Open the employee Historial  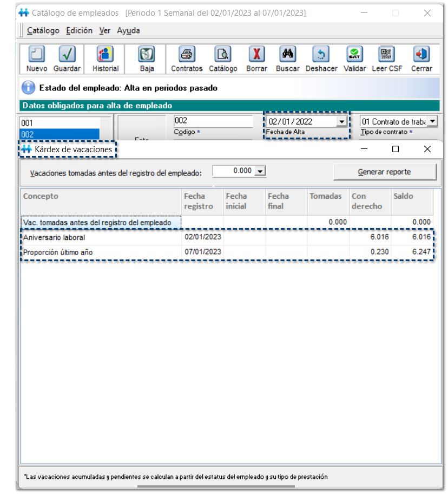(105, 55)
